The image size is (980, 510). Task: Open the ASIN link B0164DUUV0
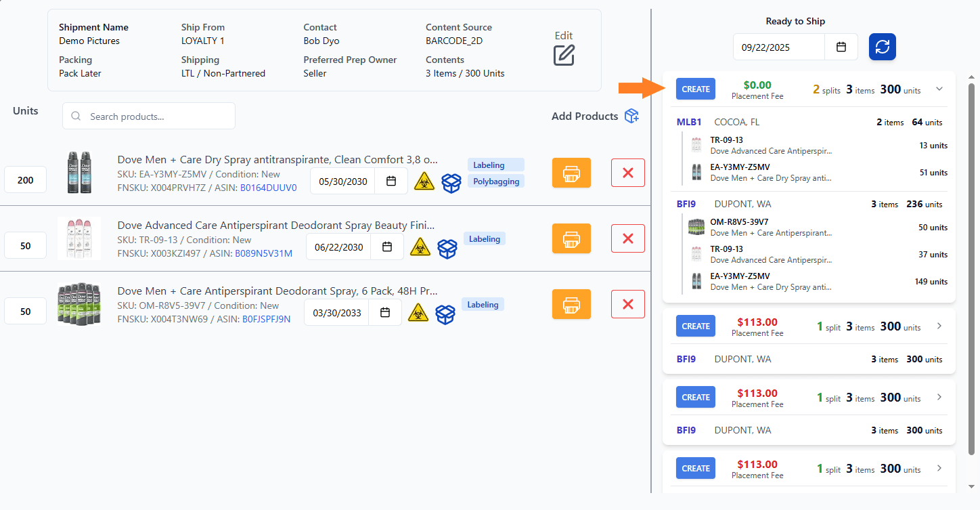point(269,188)
